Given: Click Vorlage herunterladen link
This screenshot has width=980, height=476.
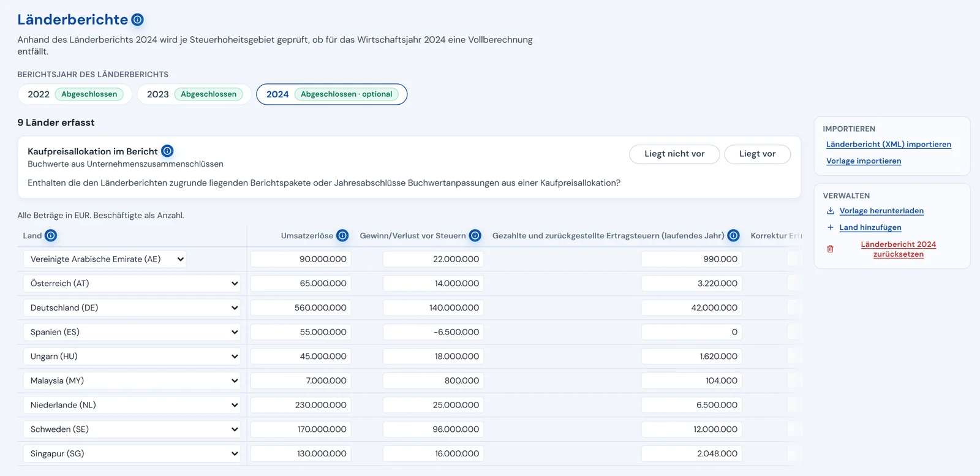Looking at the screenshot, I should point(881,211).
